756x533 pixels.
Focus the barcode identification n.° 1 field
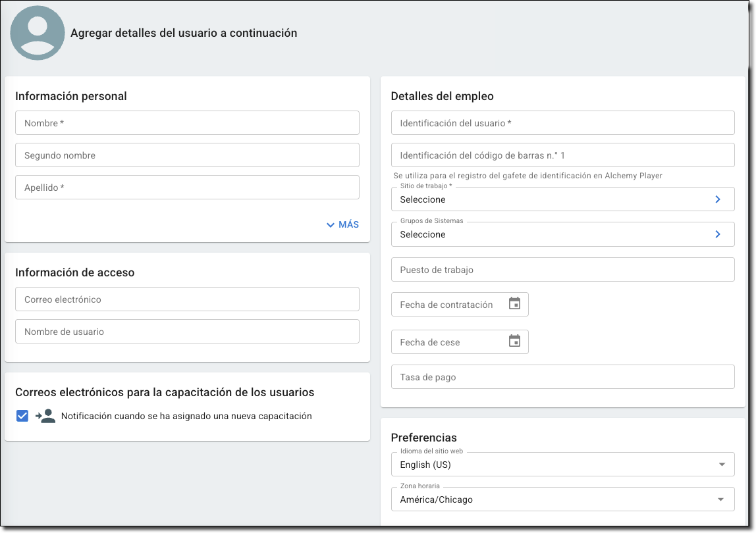(562, 155)
